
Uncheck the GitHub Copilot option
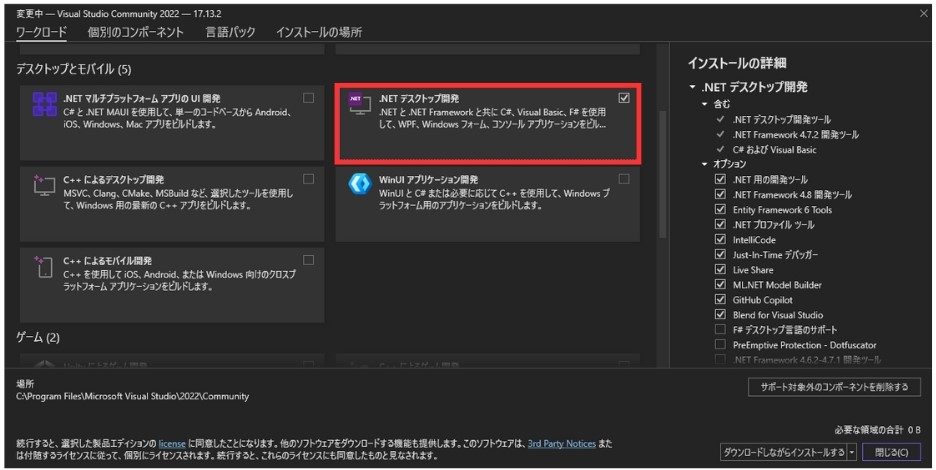click(x=721, y=299)
